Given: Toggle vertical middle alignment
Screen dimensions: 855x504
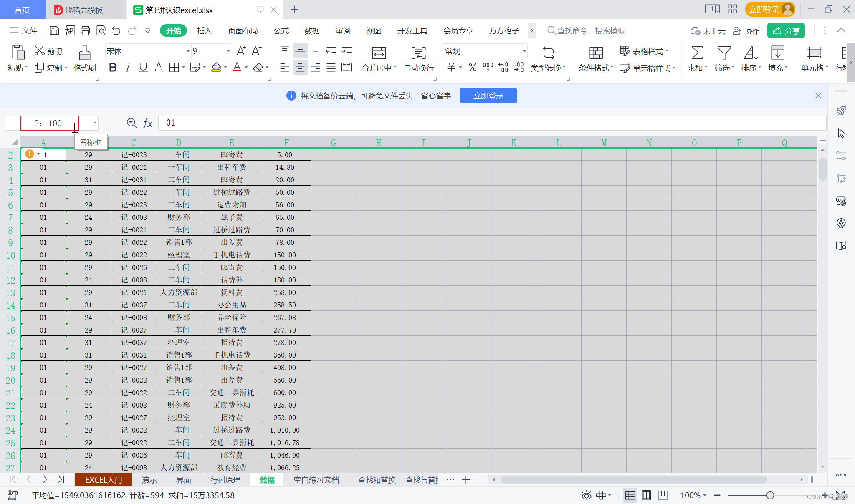Looking at the screenshot, I should pos(300,51).
